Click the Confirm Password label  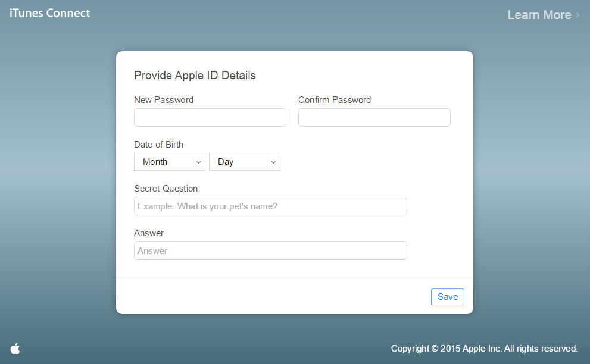point(335,100)
